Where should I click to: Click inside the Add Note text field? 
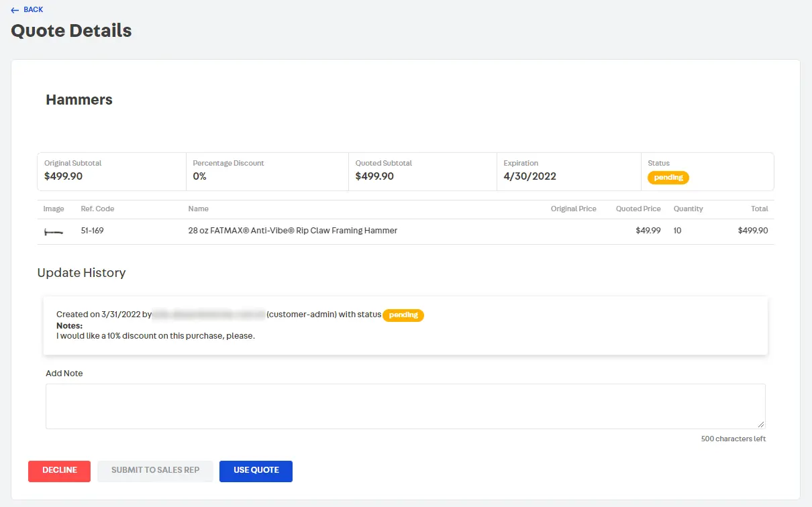coord(405,406)
